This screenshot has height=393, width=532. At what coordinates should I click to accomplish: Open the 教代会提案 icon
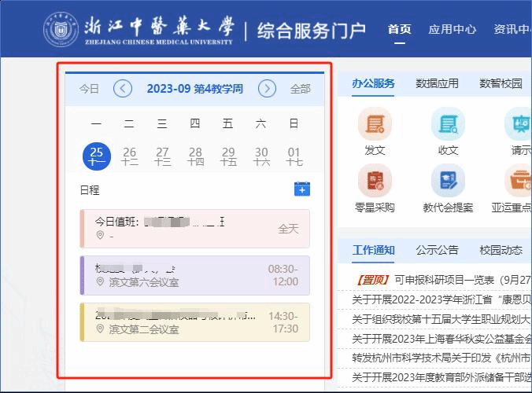click(x=448, y=182)
